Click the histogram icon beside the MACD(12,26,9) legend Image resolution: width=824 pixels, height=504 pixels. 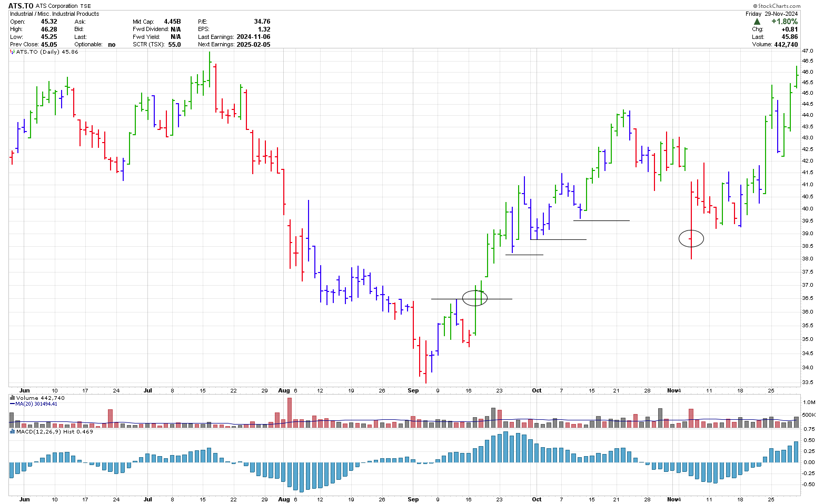[13, 431]
